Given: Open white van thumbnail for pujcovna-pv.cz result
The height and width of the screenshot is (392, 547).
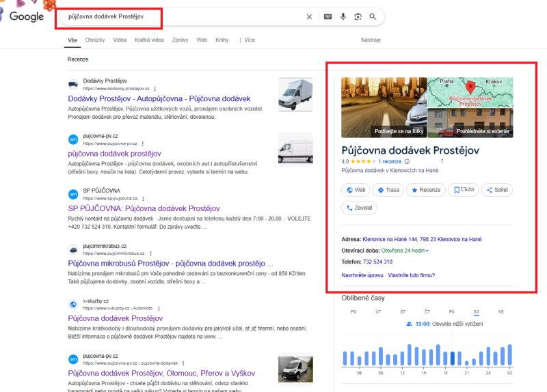Looking at the screenshot, I should click(x=295, y=149).
